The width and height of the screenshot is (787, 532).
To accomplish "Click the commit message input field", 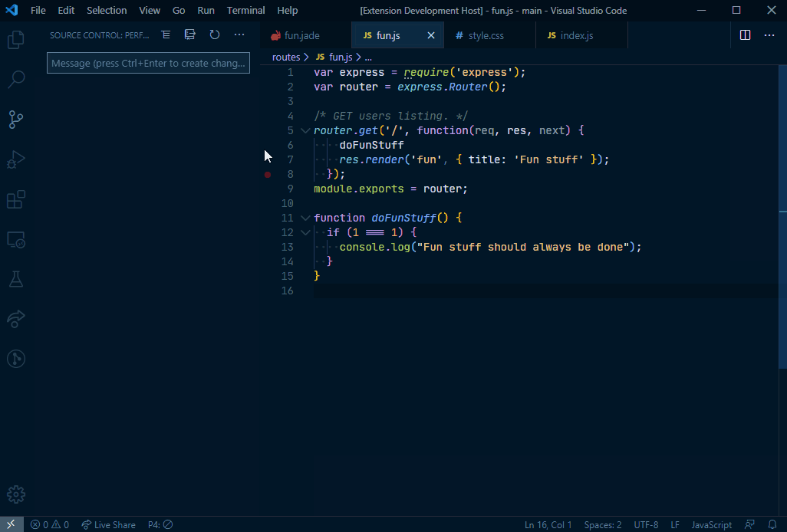I will 148,63.
